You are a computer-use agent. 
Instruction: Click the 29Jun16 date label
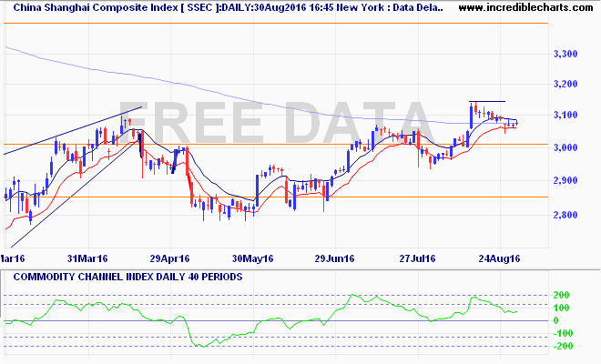334,258
